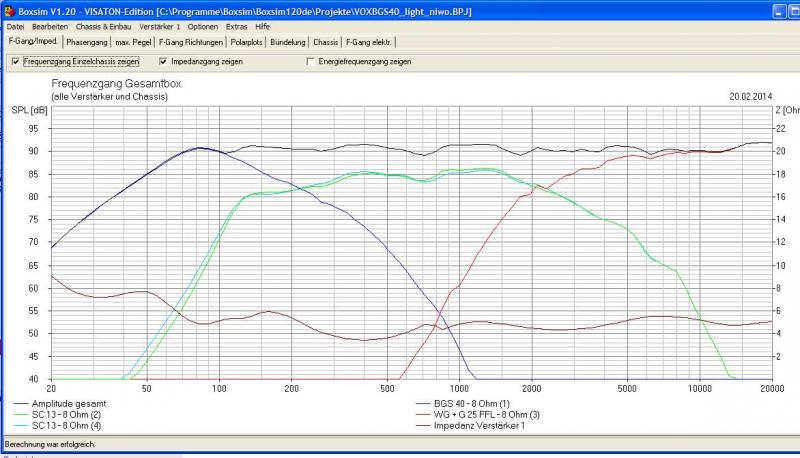Expand the 'Verstärker 1' menu

point(160,26)
